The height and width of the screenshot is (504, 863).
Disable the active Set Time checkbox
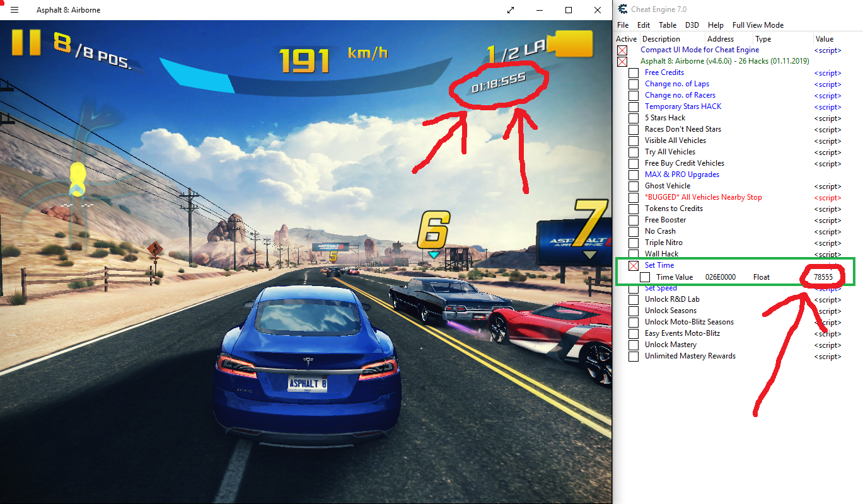(x=634, y=266)
